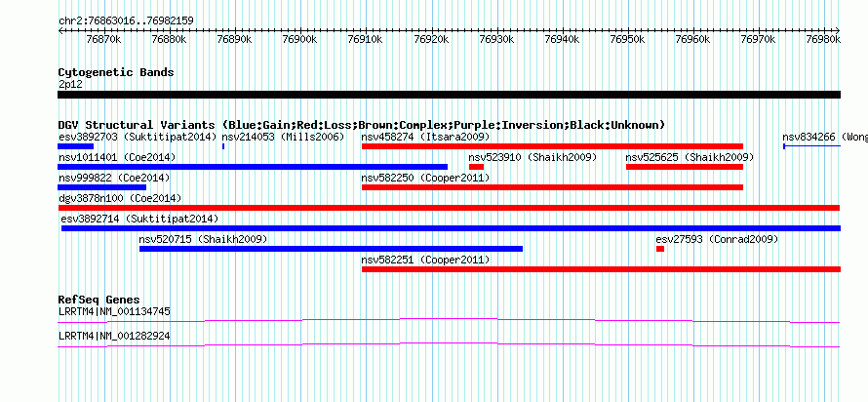The image size is (868, 402).
Task: Select the blue nsv999822 gain bar
Action: pos(101,187)
